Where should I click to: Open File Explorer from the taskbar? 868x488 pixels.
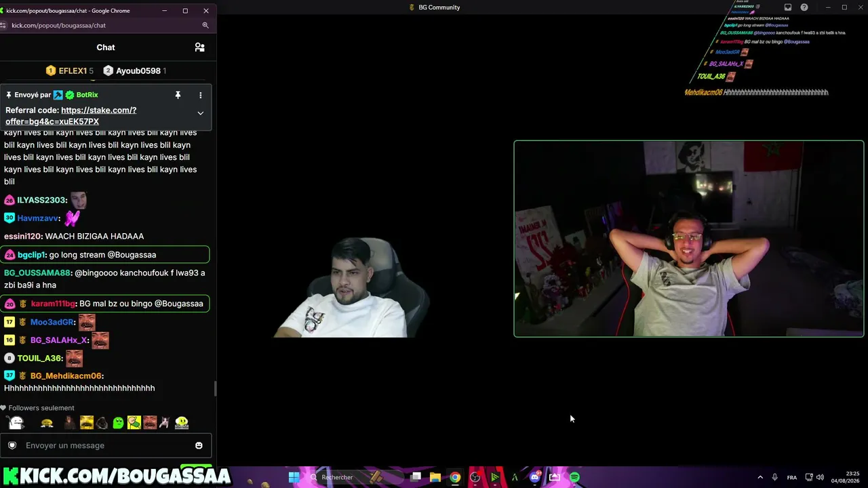pyautogui.click(x=435, y=477)
